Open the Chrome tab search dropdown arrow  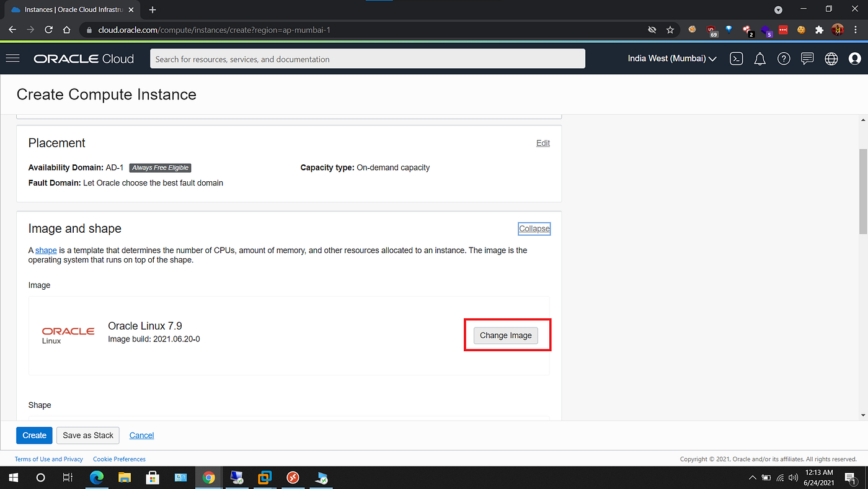(778, 10)
